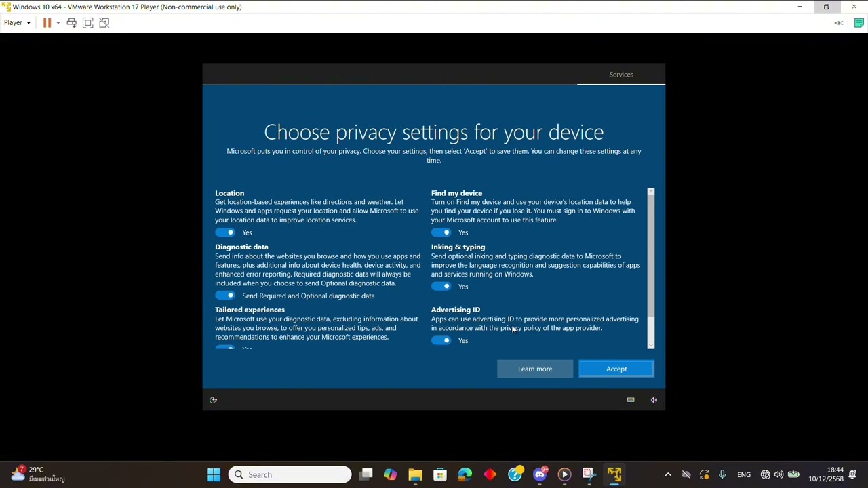Open the weather widget showing 29°C
Viewport: 868px width, 488px height.
click(37, 474)
